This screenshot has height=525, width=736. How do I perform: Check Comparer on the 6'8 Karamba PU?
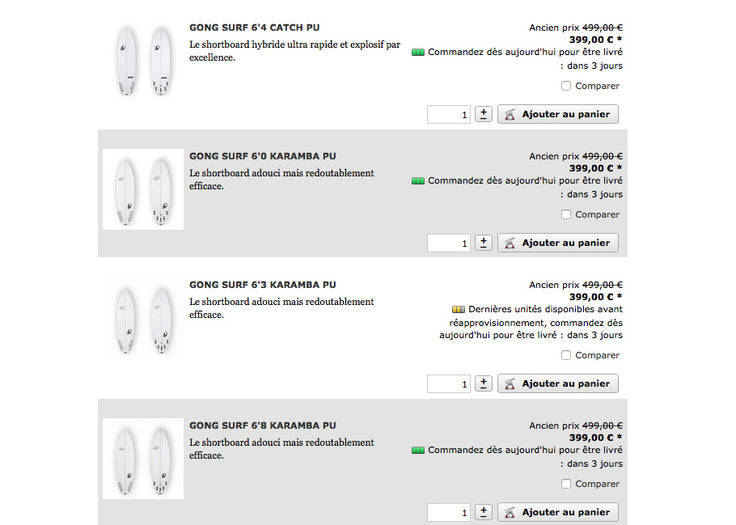coord(567,484)
